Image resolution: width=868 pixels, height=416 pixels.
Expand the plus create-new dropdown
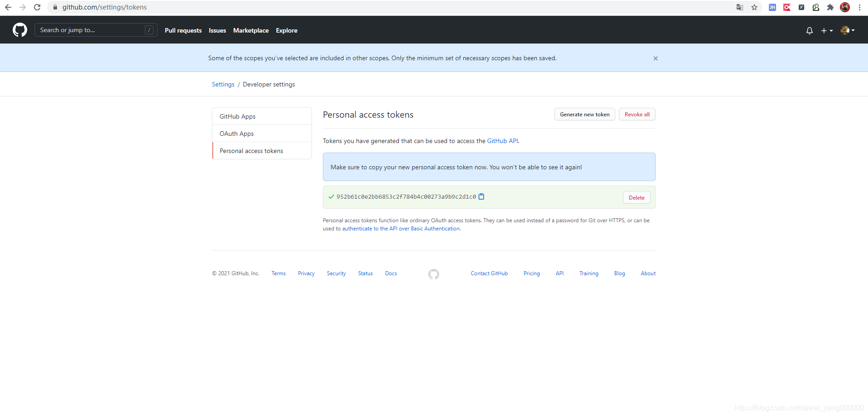[827, 31]
